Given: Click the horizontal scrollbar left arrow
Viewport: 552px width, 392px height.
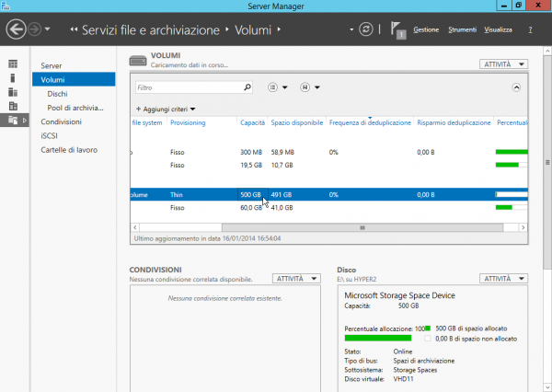Looking at the screenshot, I should (x=135, y=227).
